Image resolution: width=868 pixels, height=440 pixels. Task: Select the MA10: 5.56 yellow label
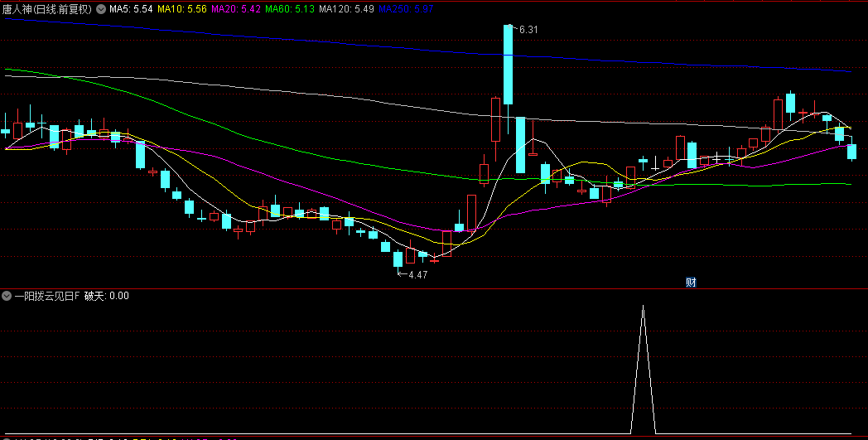tap(182, 9)
